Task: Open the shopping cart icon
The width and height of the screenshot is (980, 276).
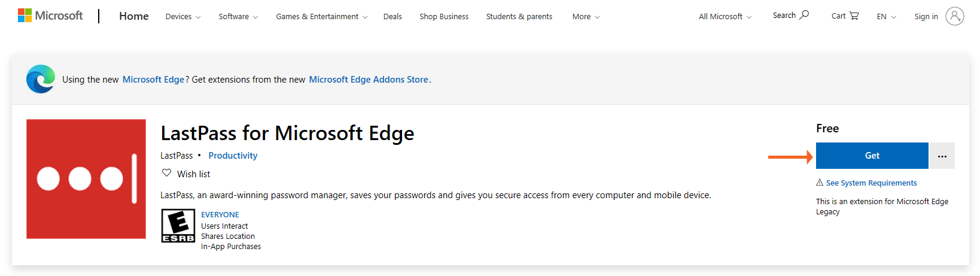Action: (x=854, y=16)
